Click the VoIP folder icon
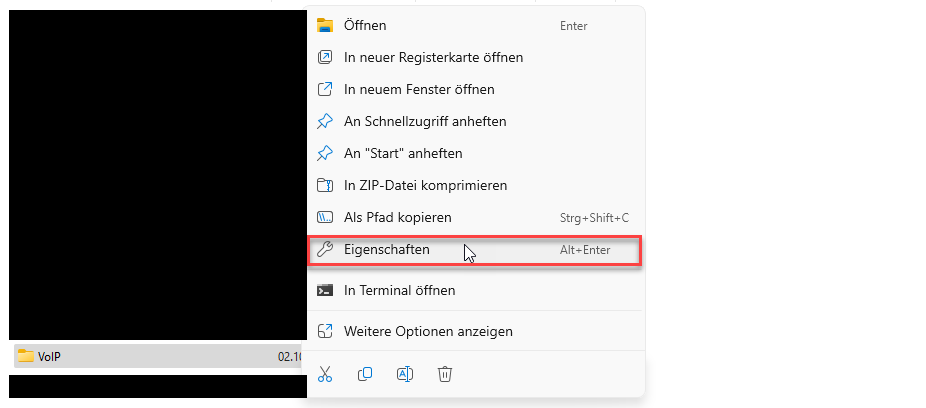Viewport: 926px width, 408px height. (25, 356)
